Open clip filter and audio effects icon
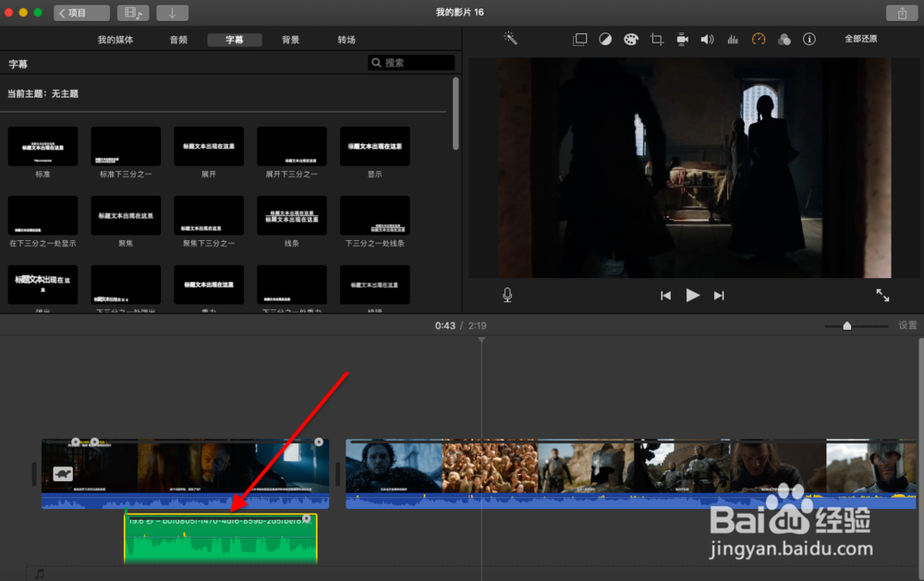Viewport: 924px width, 581px height. (784, 40)
